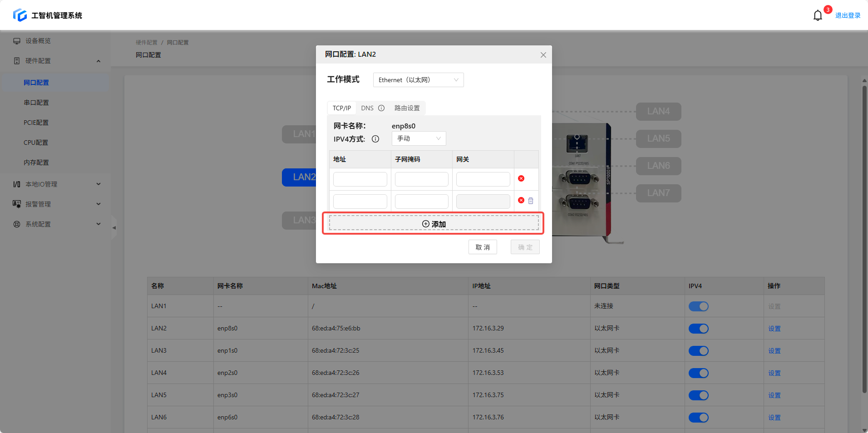Screen dimensions: 868x433
Task: Click the red error icon in second address row
Action: pyautogui.click(x=521, y=201)
